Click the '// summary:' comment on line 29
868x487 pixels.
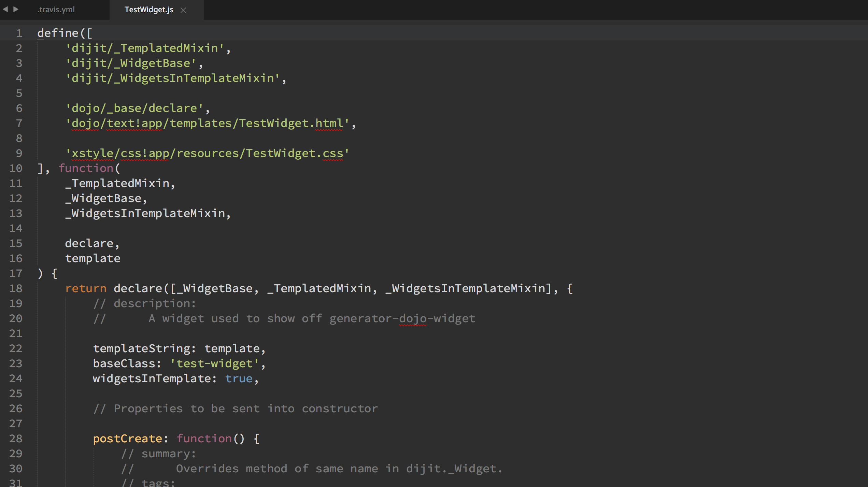(159, 454)
